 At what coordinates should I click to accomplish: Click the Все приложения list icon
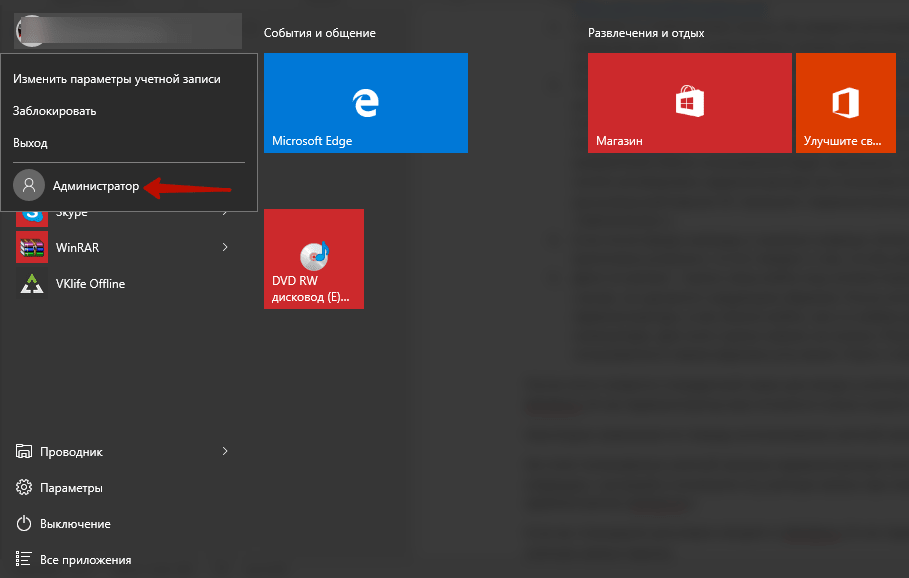24,559
